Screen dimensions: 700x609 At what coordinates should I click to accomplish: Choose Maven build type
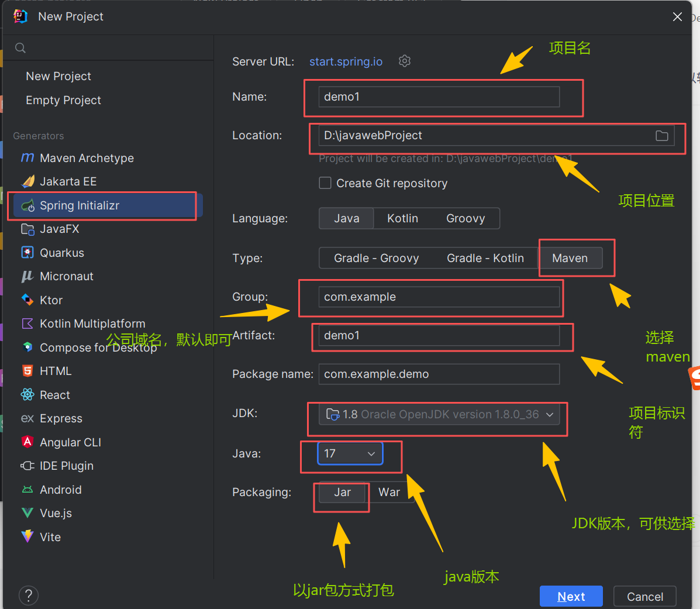pos(570,258)
